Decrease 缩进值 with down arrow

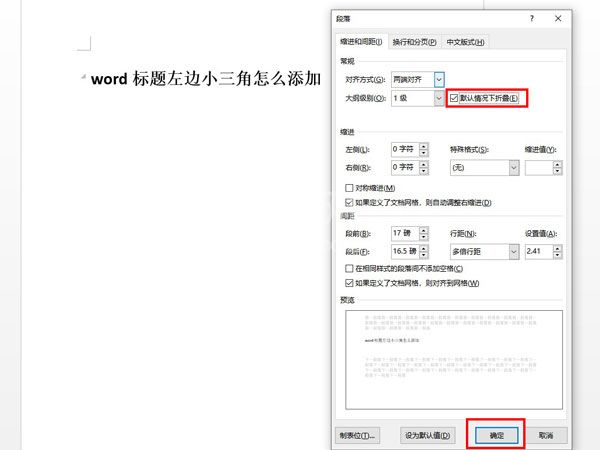click(x=558, y=171)
